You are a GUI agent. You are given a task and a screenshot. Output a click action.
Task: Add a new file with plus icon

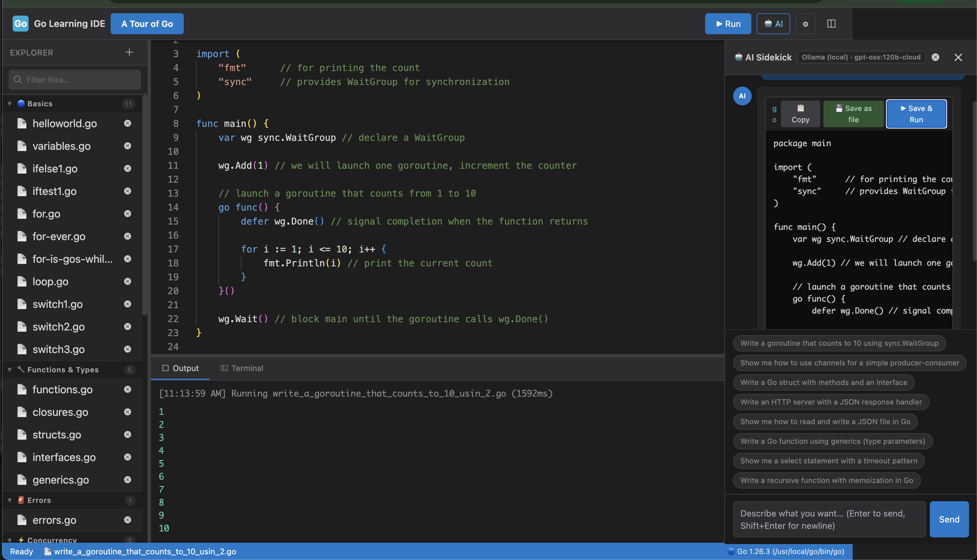(129, 52)
